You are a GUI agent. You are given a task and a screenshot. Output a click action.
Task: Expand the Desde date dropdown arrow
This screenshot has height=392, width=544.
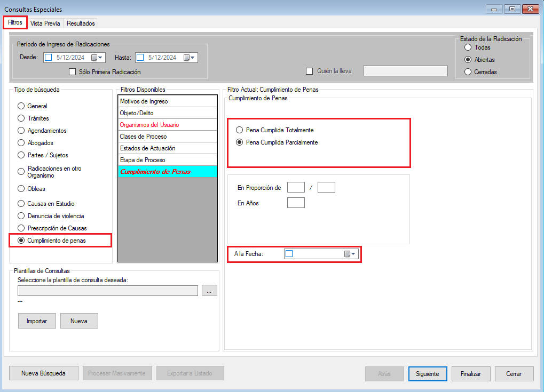pos(101,58)
